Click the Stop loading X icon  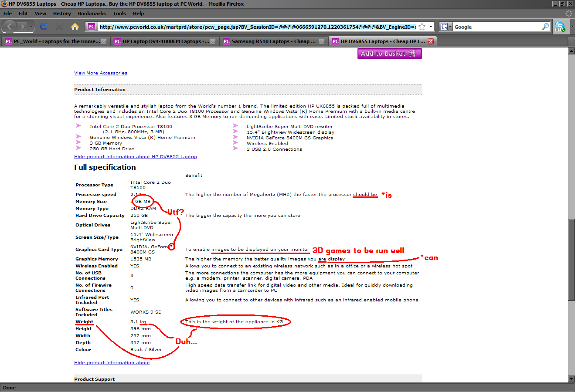tap(59, 27)
